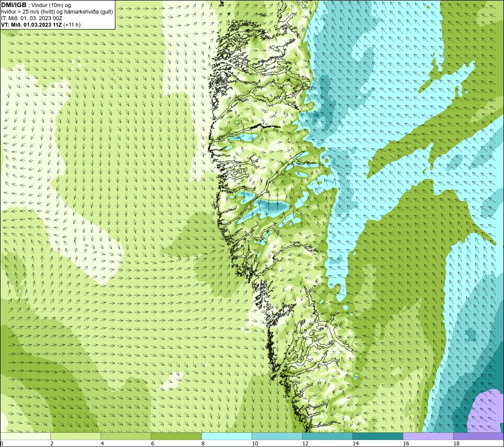Click the scale label '10'
Image resolution: width=504 pixels, height=447 pixels.
click(x=255, y=443)
